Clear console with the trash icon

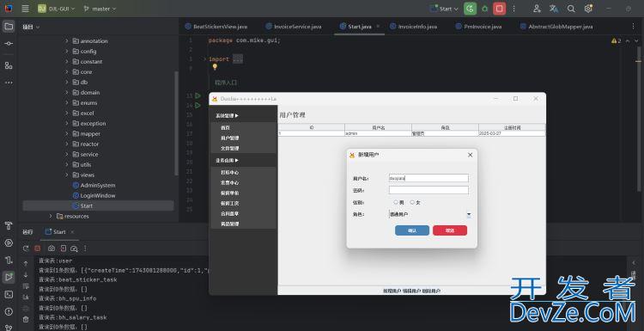(x=26, y=319)
